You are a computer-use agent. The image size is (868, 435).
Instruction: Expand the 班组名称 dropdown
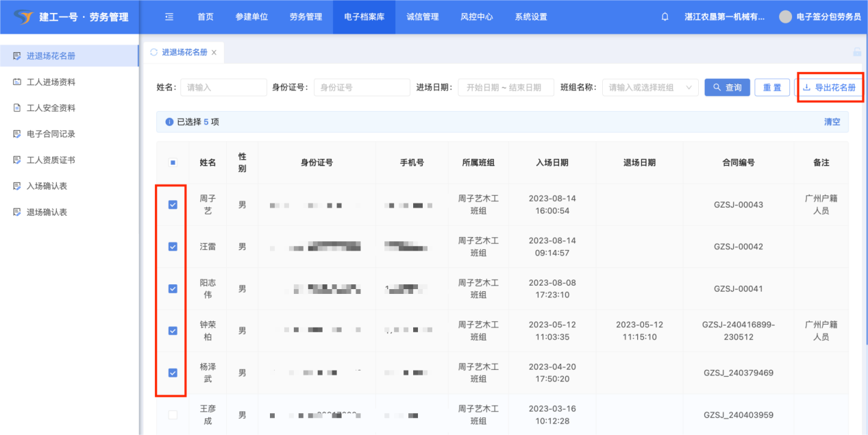(x=650, y=88)
